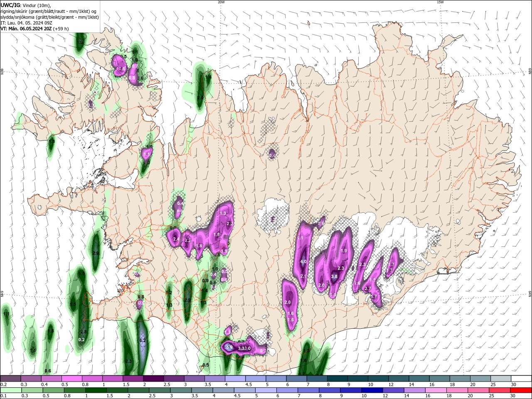Click the '6.2' rainfall value on the map

[x=143, y=340]
